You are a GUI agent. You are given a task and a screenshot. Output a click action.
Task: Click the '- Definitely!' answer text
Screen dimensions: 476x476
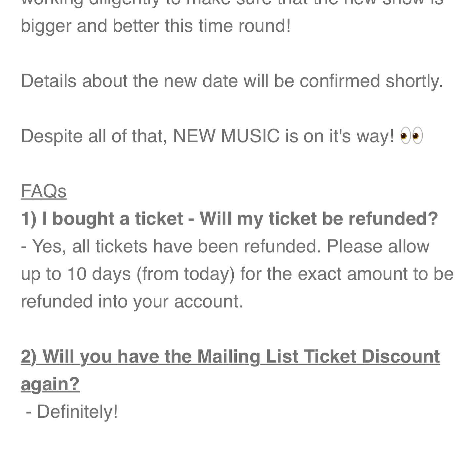[72, 412]
